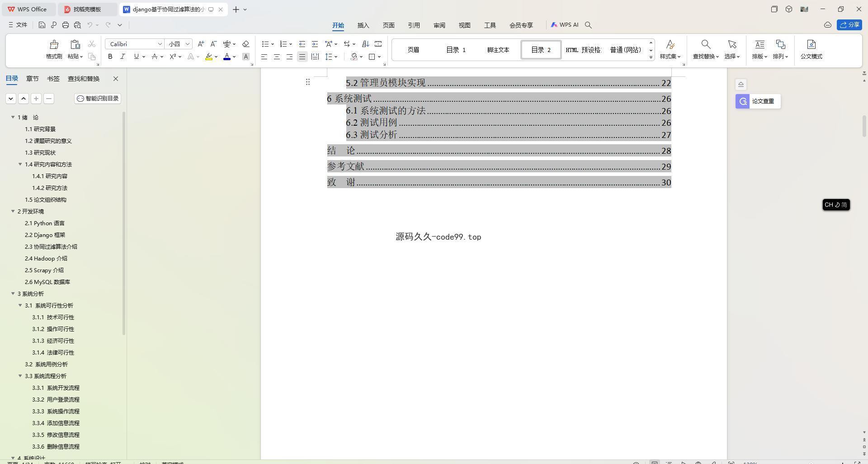Expand the styles gallery more arrow
The width and height of the screenshot is (868, 464).
(x=651, y=57)
